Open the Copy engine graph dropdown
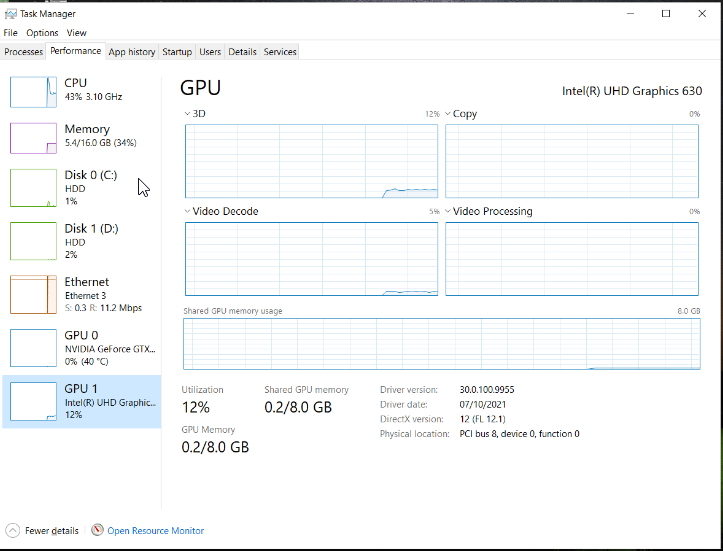Viewport: 723px width, 551px height. 448,113
